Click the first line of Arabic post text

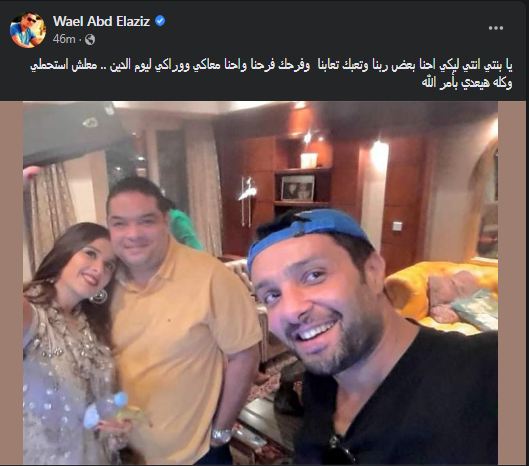click(x=271, y=66)
